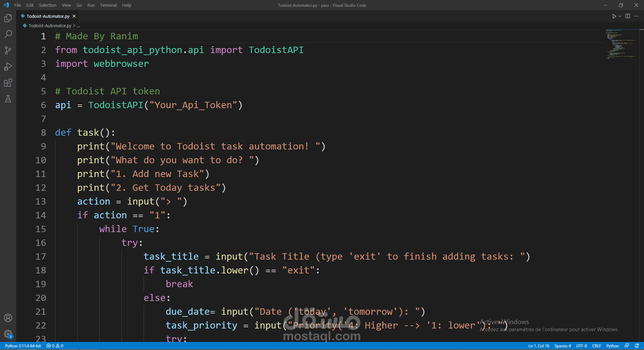This screenshot has height=350, width=644.
Task: Open the Manage gear settings icon
Action: click(x=8, y=334)
